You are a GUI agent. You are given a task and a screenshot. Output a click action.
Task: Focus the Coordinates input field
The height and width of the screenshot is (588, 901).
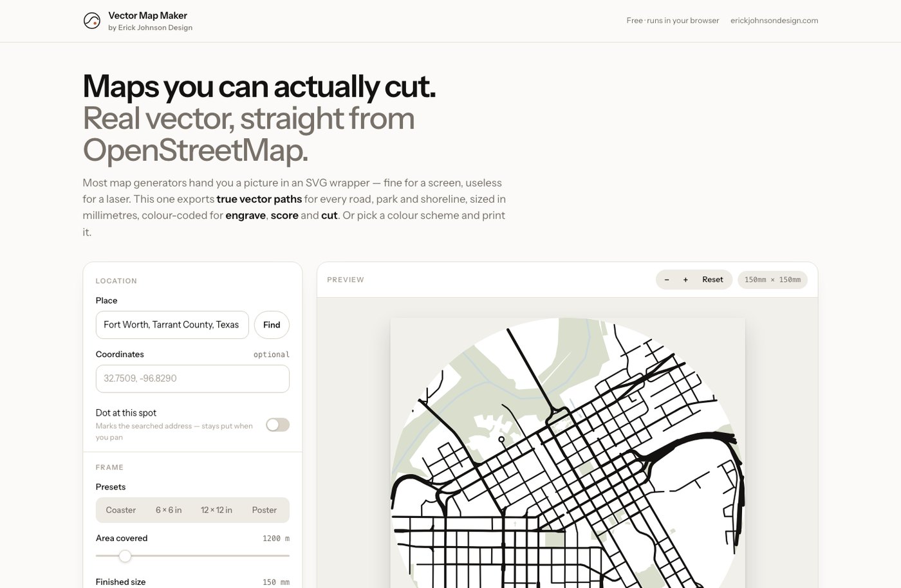pyautogui.click(x=192, y=379)
